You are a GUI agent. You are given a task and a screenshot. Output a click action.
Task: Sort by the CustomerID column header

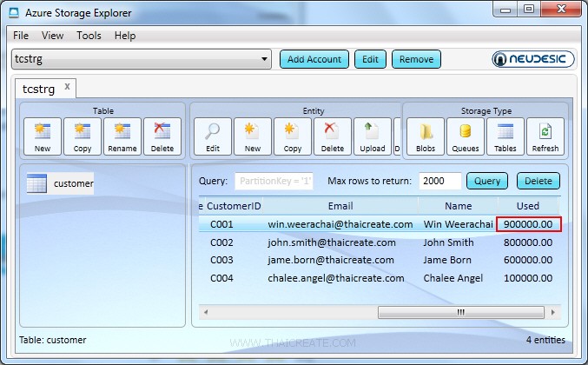click(x=234, y=206)
